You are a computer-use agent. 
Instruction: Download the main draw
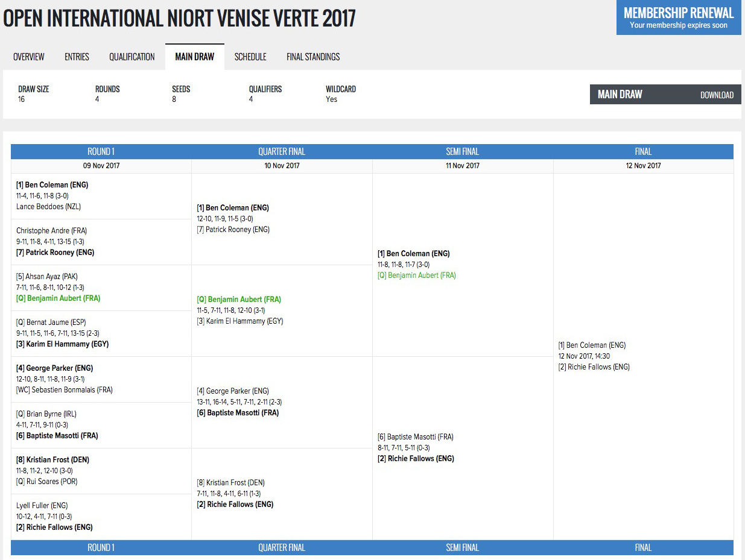[x=717, y=95]
